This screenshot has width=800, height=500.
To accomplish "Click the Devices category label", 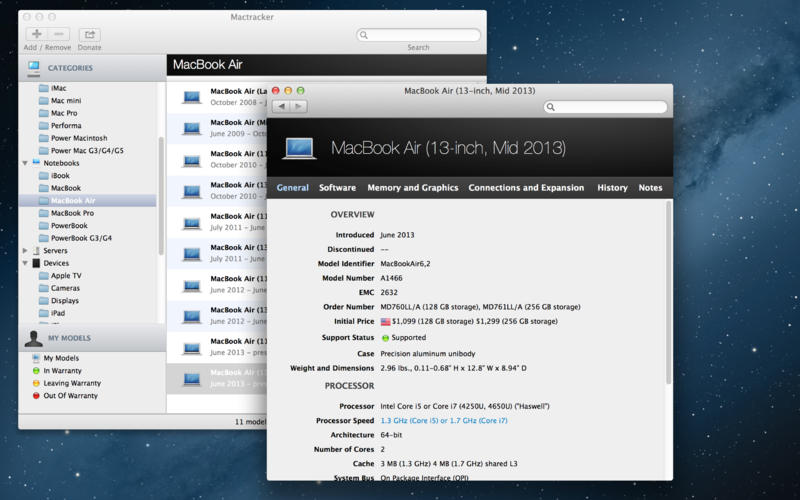I will coord(56,263).
